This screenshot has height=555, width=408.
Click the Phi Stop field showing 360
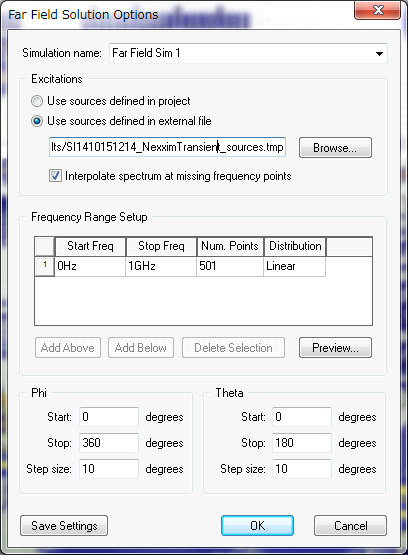[x=109, y=443]
